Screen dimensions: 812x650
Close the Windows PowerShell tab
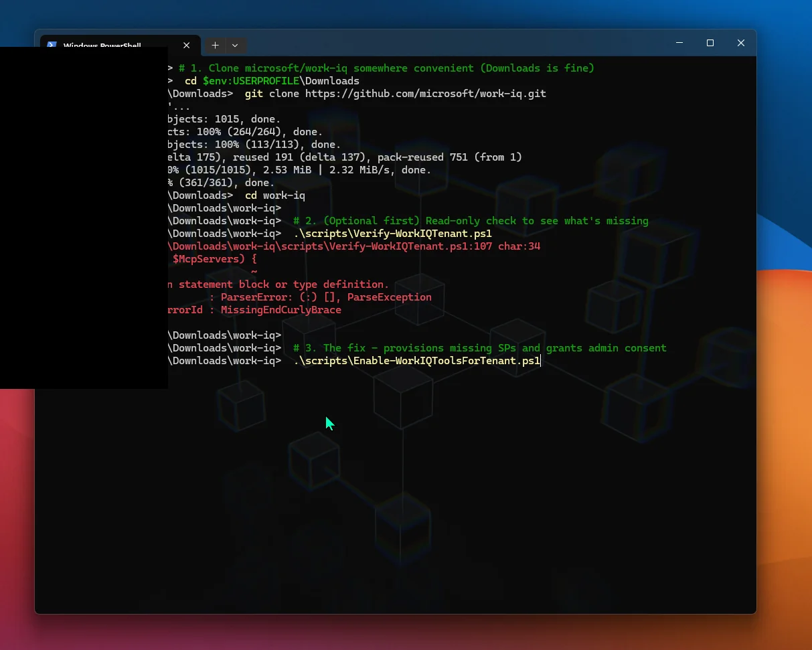click(x=187, y=46)
